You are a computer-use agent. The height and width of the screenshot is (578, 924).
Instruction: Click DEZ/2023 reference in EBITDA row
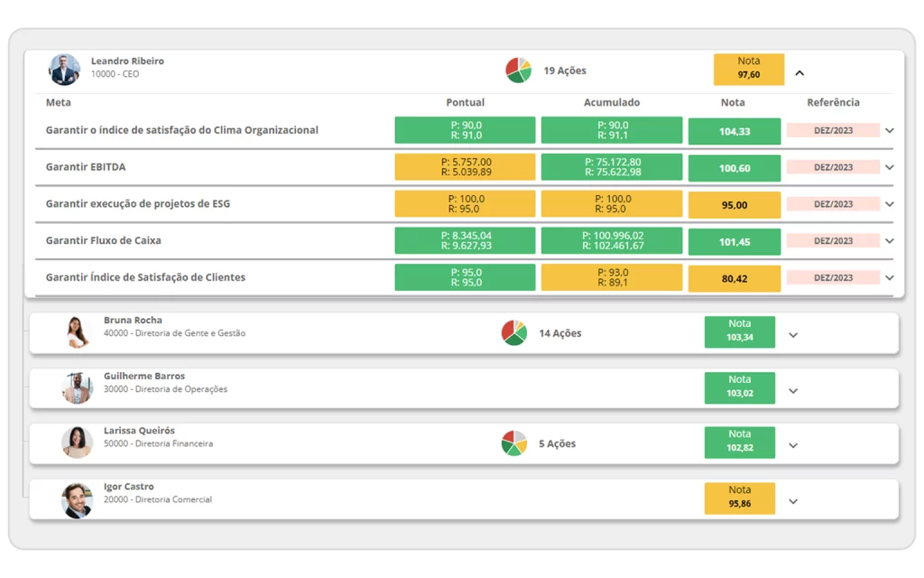(x=833, y=167)
